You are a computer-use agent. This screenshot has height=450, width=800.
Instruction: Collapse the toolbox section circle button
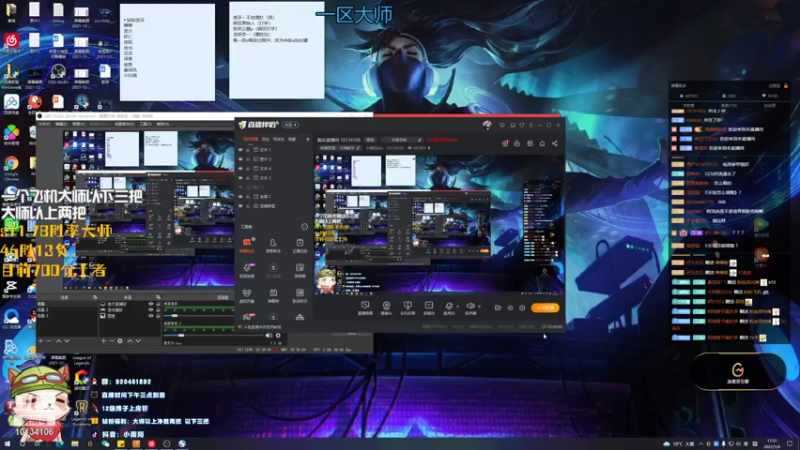point(305,227)
